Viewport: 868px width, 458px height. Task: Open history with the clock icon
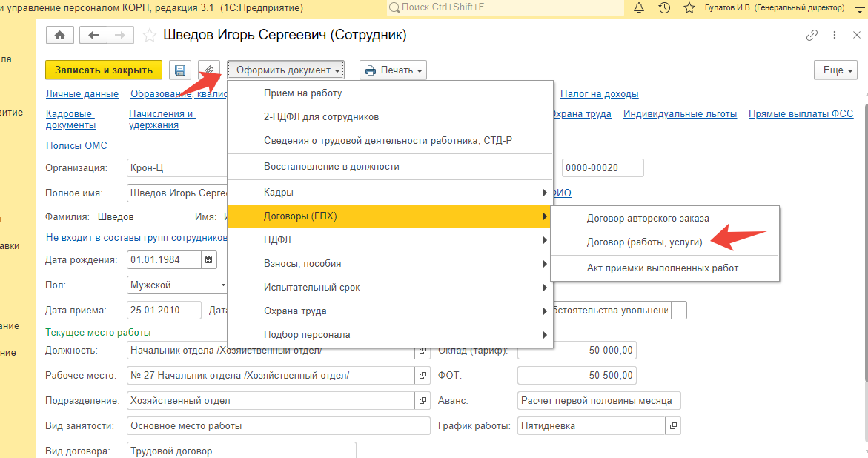click(664, 7)
